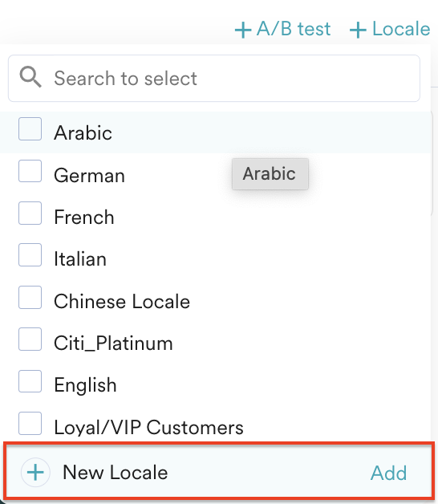Tick the German locale checkbox
The image size is (438, 504).
coord(30,171)
